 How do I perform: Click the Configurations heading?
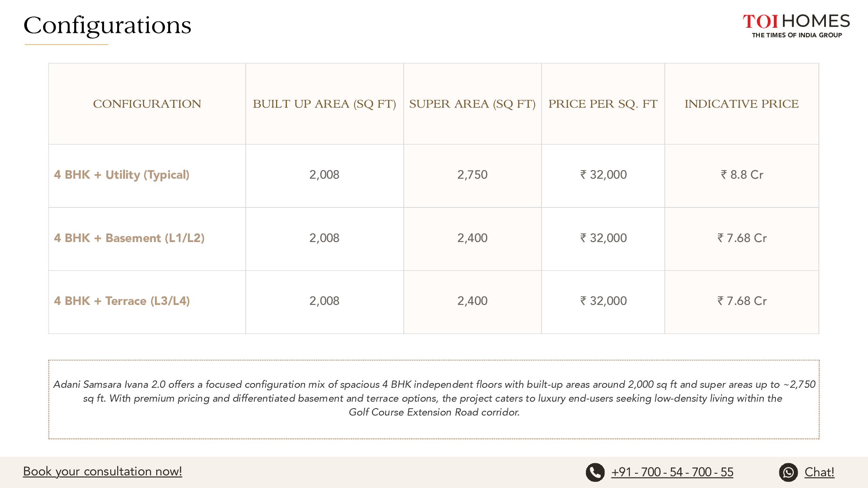pyautogui.click(x=107, y=26)
